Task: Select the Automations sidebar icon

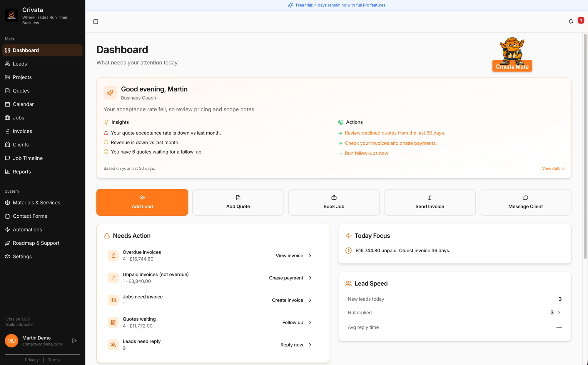Action: pos(7,229)
